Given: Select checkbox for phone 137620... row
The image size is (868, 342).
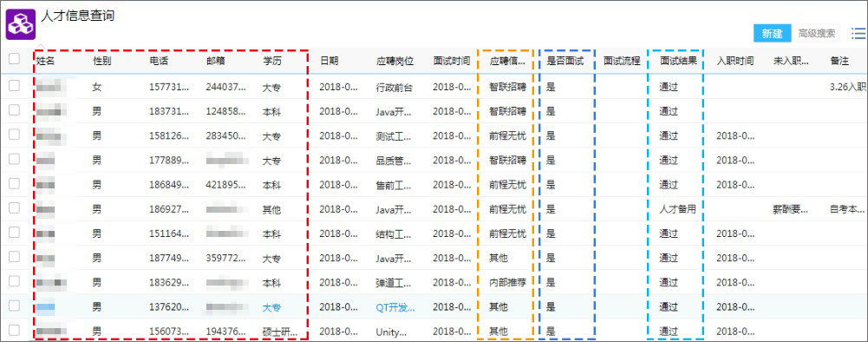Looking at the screenshot, I should coord(15,305).
